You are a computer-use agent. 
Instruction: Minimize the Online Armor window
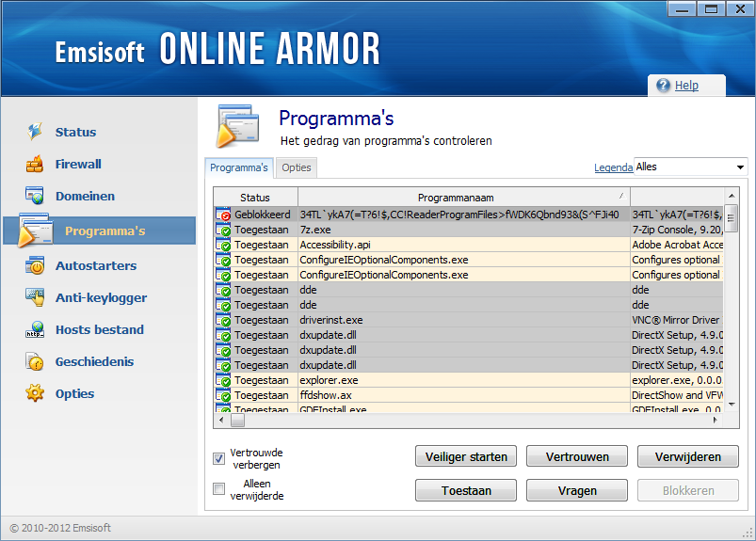tap(682, 9)
